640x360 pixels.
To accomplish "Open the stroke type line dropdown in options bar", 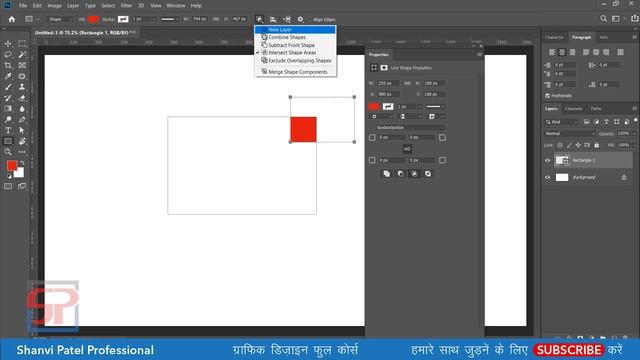I will pyautogui.click(x=170, y=19).
